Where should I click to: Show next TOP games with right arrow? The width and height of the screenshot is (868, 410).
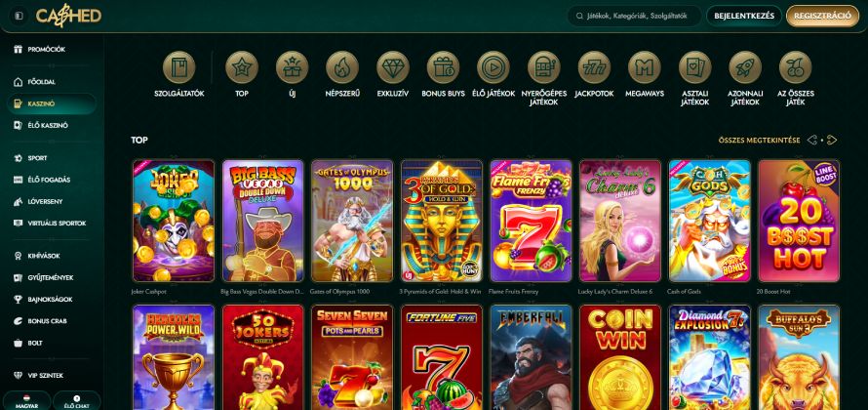pos(832,141)
